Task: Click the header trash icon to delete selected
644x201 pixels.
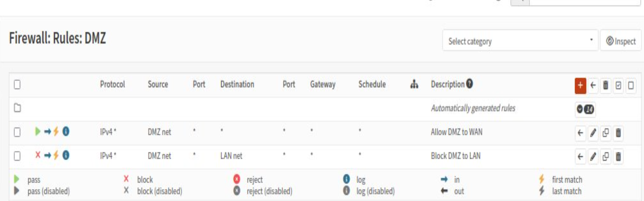Action: 605,86
